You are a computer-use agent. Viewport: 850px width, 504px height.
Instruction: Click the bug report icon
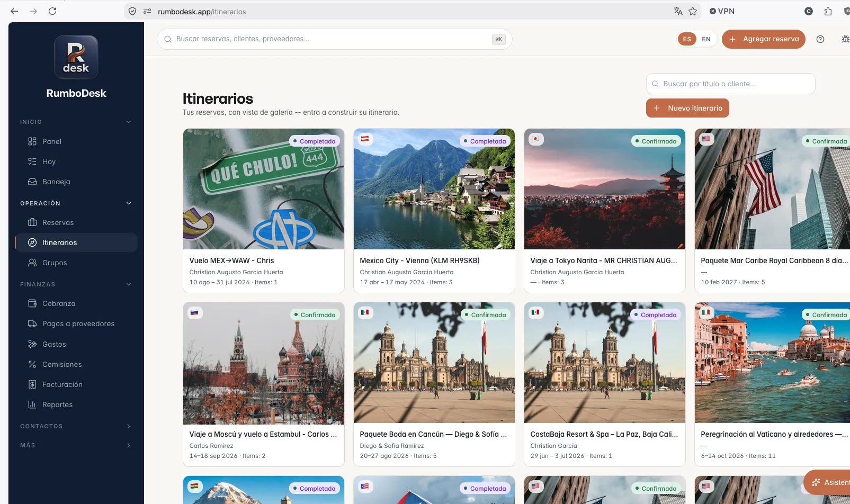point(845,39)
